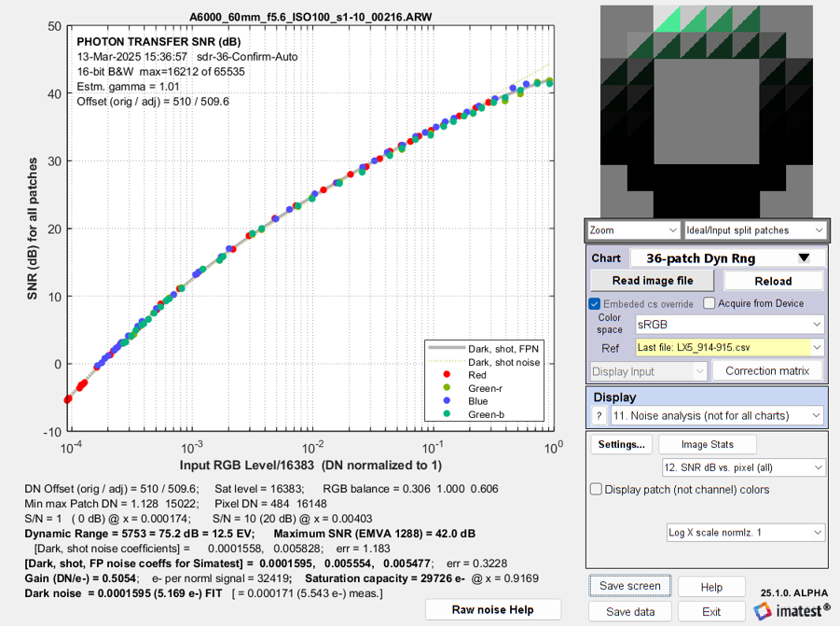Click the Reload button
Viewport: 840px width, 626px height.
[x=773, y=281]
